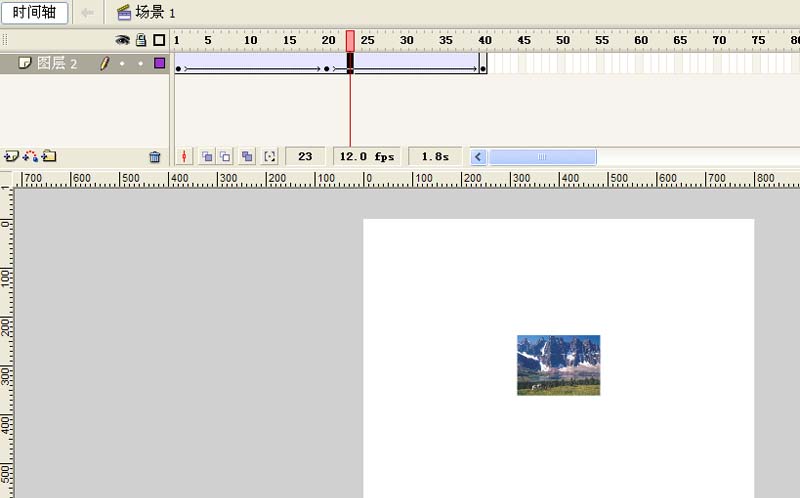Click elapsed time 1.8s display
The image size is (800, 498).
point(435,156)
